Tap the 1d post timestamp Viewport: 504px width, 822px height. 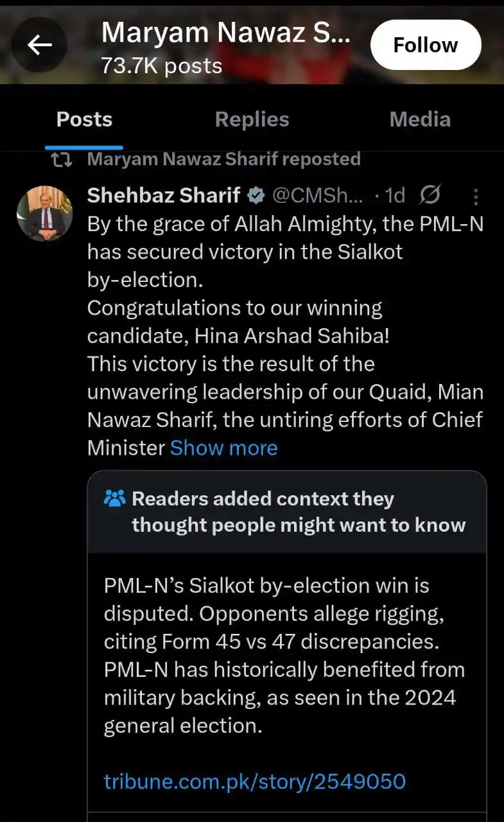pyautogui.click(x=395, y=195)
